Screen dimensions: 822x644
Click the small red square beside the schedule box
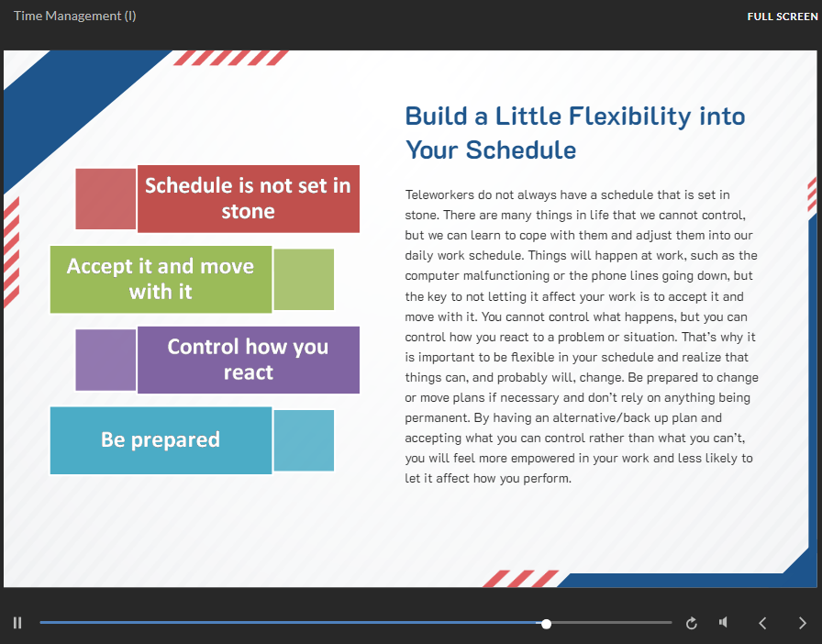point(106,198)
